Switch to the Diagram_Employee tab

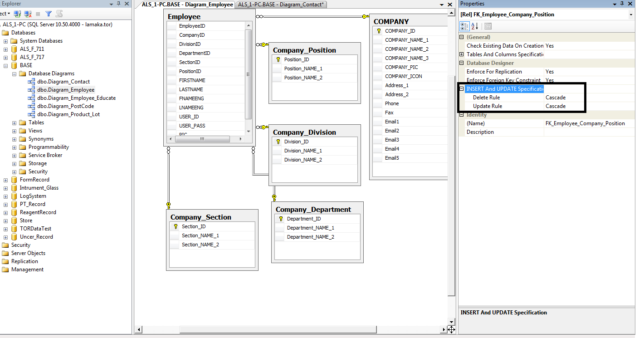click(x=187, y=5)
